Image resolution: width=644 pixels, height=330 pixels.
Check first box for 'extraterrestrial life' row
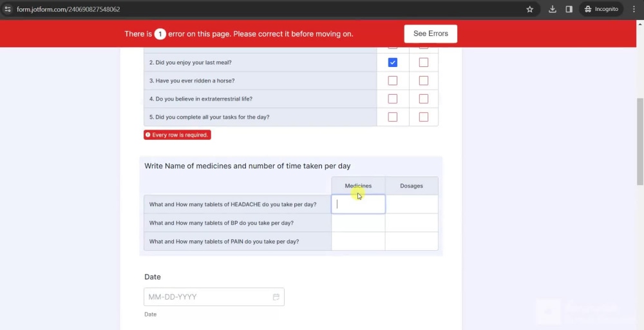tap(393, 99)
